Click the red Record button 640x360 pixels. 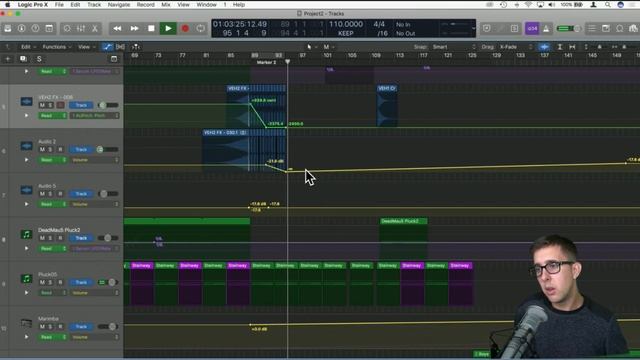coord(185,29)
